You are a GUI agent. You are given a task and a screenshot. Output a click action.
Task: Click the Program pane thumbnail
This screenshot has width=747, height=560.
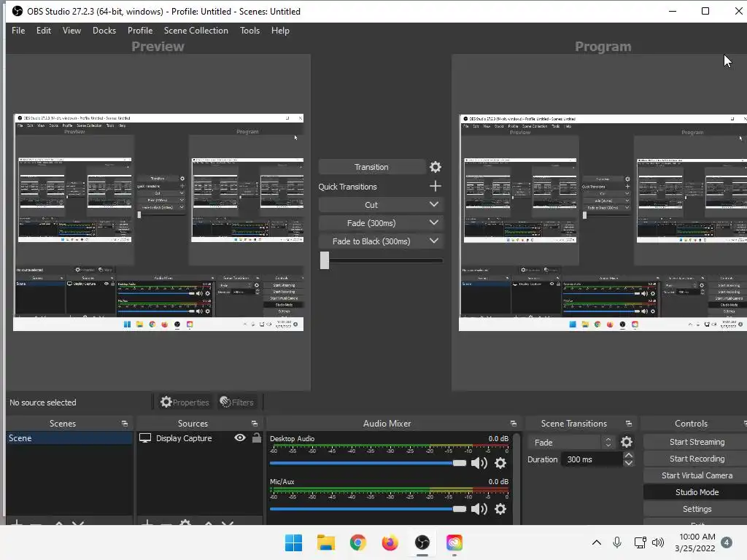[x=603, y=222]
